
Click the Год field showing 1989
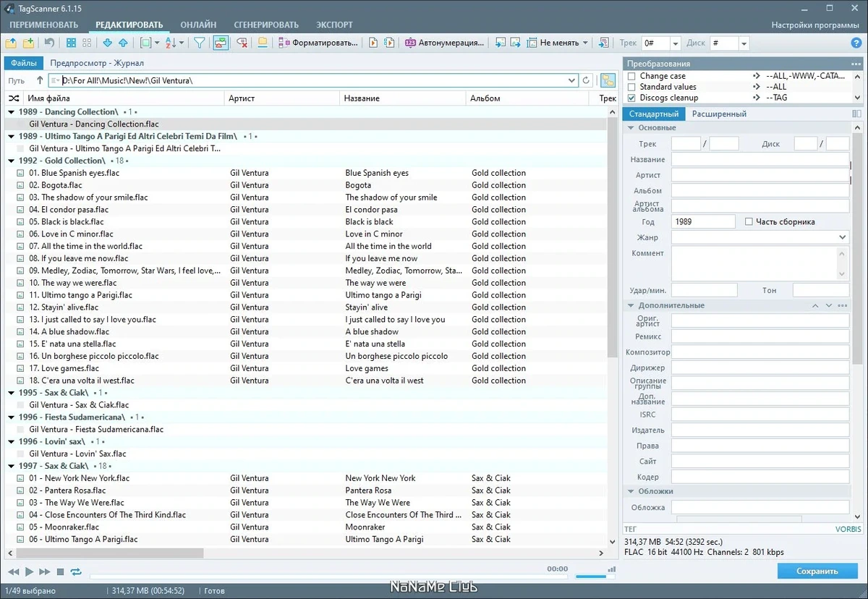[x=703, y=221]
